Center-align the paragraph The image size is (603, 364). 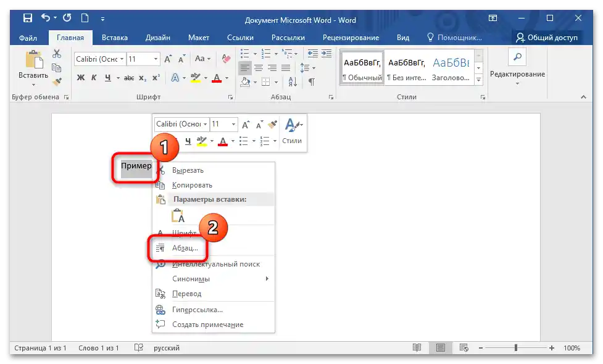click(259, 68)
